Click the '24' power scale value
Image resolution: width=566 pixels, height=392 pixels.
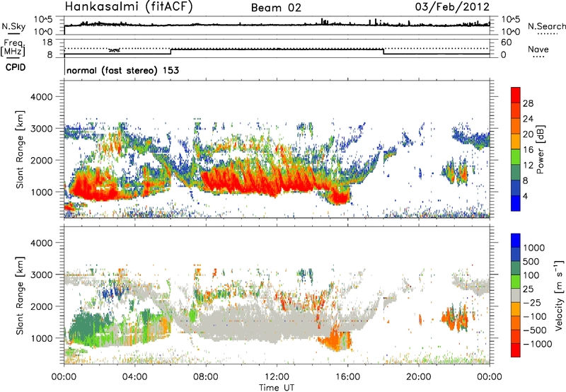click(528, 119)
